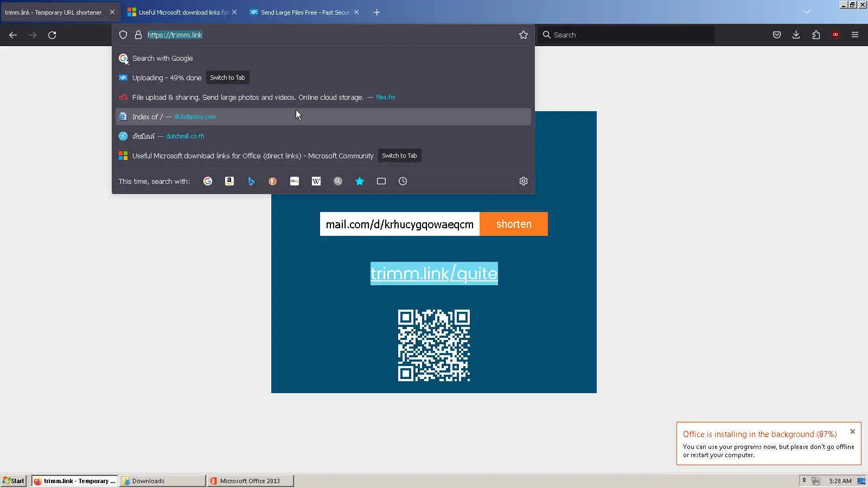This screenshot has height=488, width=868.
Task: Select the files.fm file upload suggestion
Action: pyautogui.click(x=323, y=97)
